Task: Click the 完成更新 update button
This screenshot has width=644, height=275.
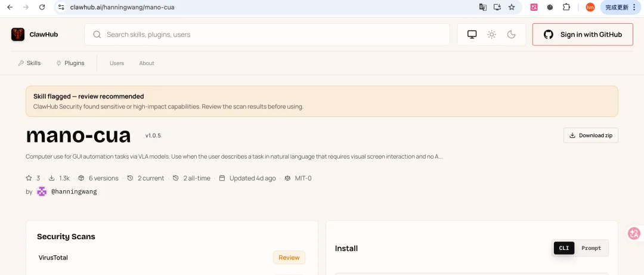Action: tap(621, 7)
